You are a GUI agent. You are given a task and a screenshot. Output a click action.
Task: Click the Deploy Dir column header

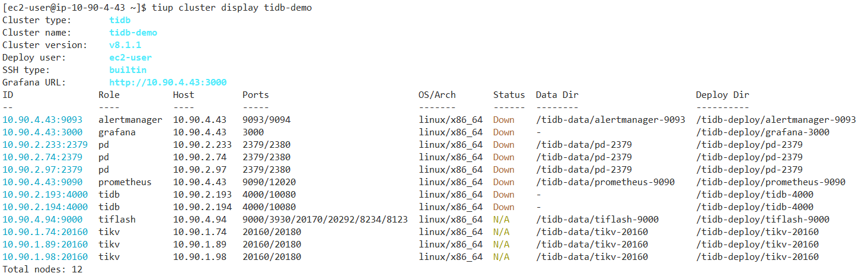click(x=722, y=95)
